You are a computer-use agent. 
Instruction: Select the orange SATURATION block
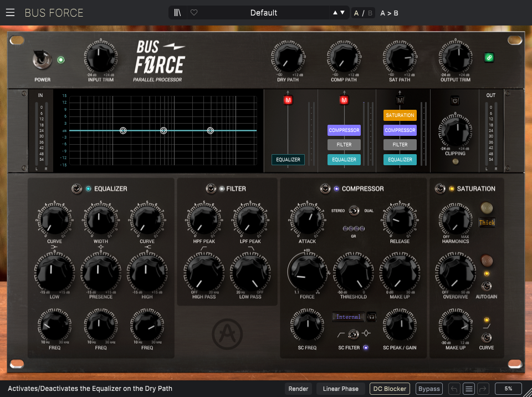(x=400, y=115)
